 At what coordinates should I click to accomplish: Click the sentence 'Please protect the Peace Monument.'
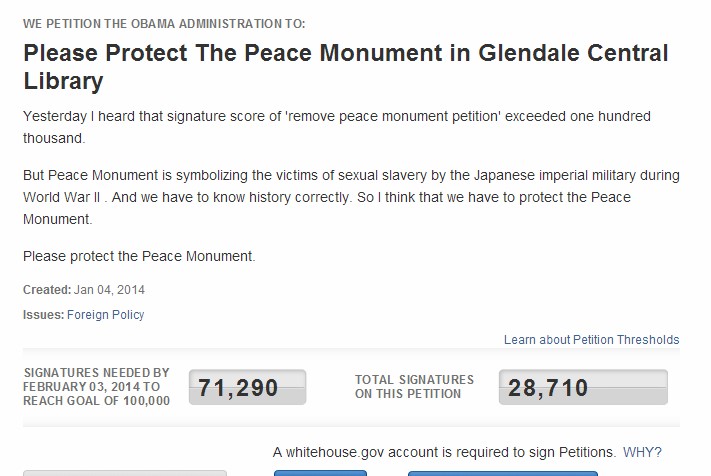coord(139,256)
